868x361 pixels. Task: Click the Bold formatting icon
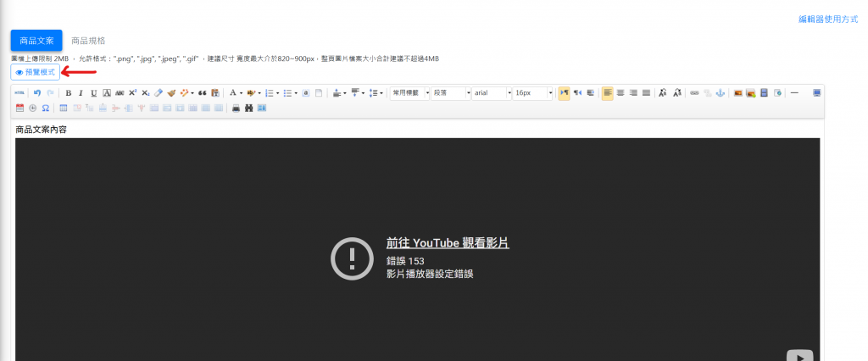tap(69, 92)
